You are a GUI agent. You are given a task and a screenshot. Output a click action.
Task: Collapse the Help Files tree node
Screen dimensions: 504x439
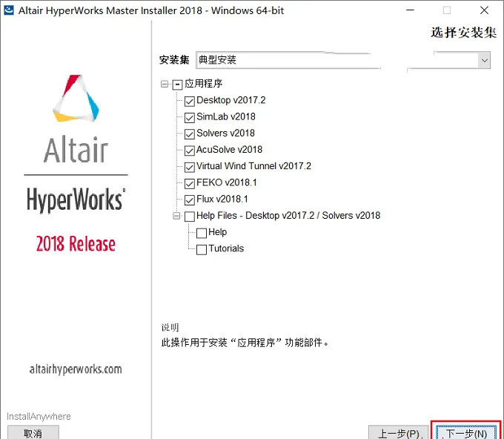pyautogui.click(x=176, y=216)
